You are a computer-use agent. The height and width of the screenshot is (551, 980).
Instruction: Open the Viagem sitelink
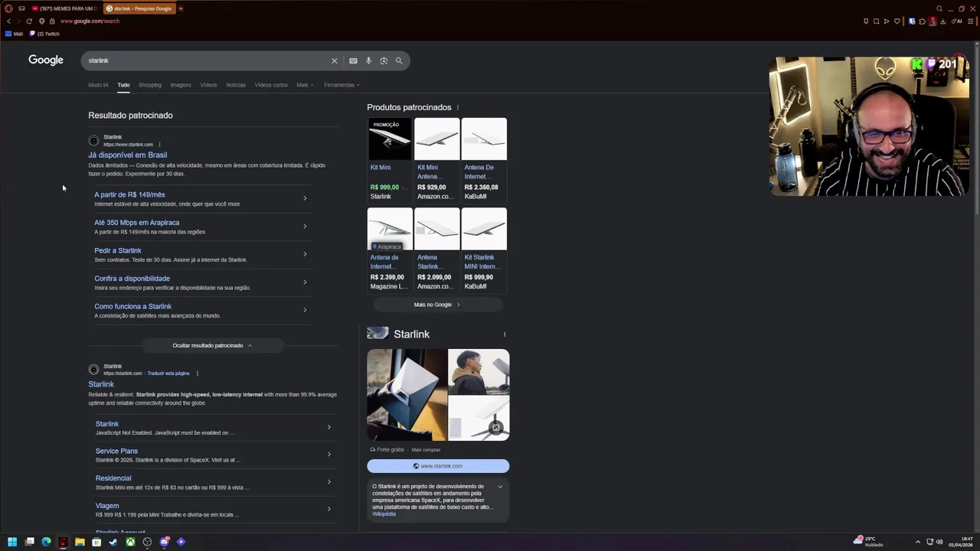[107, 506]
